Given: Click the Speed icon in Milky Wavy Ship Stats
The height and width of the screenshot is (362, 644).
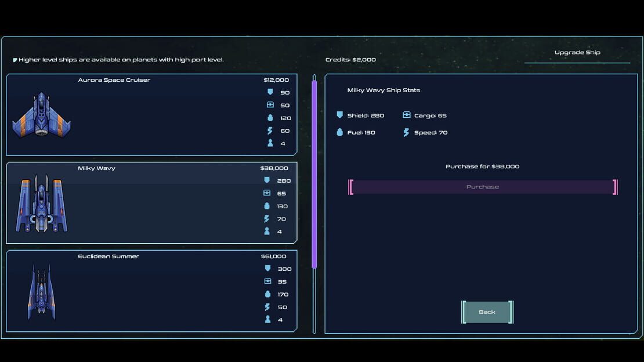Looking at the screenshot, I should pos(406,132).
